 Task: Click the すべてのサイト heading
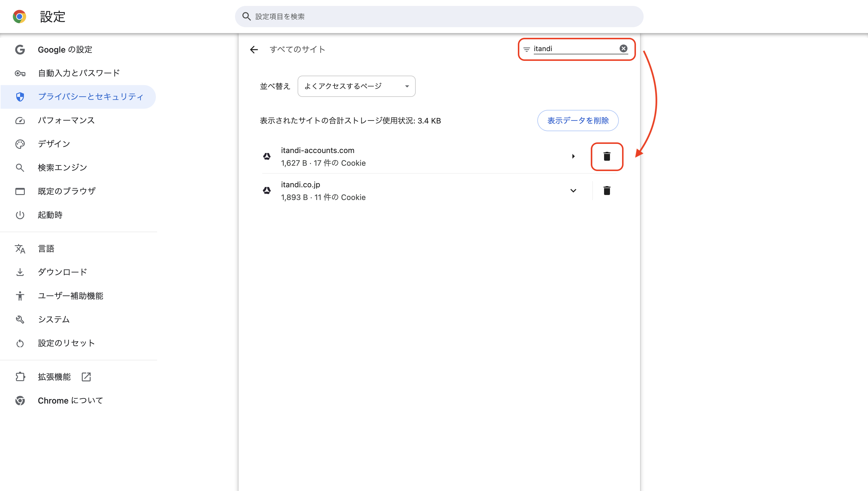(x=297, y=49)
